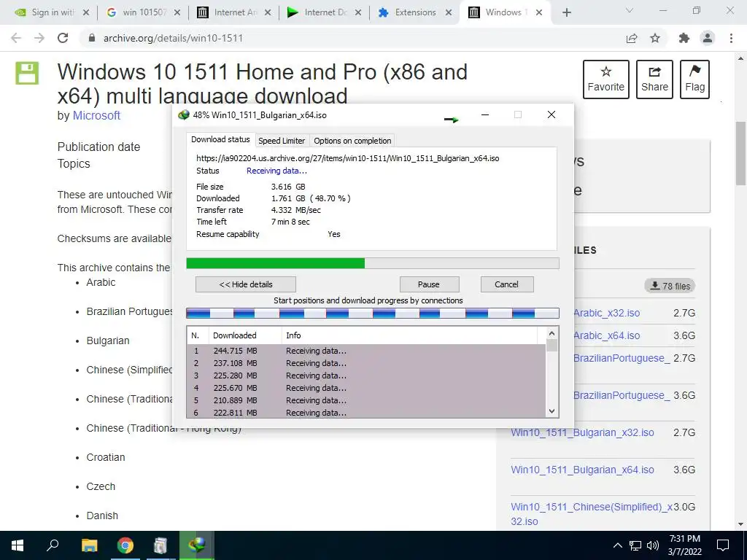
Task: Click the share page icon in address bar
Action: pyautogui.click(x=632, y=38)
